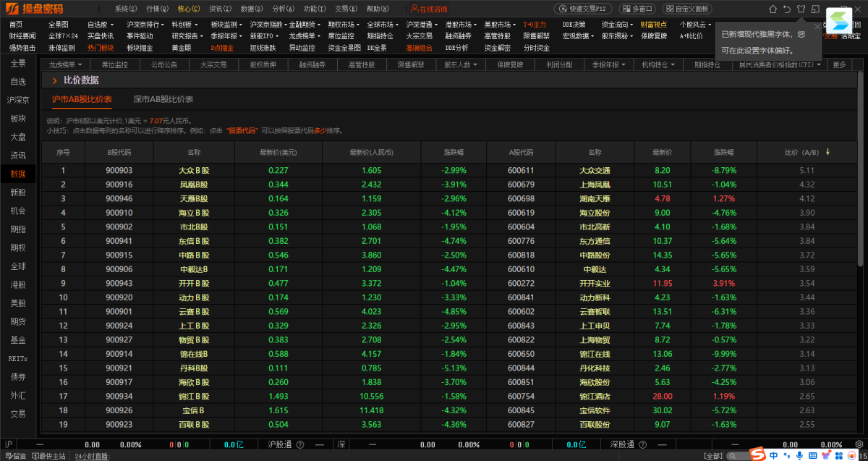Open the 分析(A) menu
Screen dimensions: 868x461
coord(283,9)
